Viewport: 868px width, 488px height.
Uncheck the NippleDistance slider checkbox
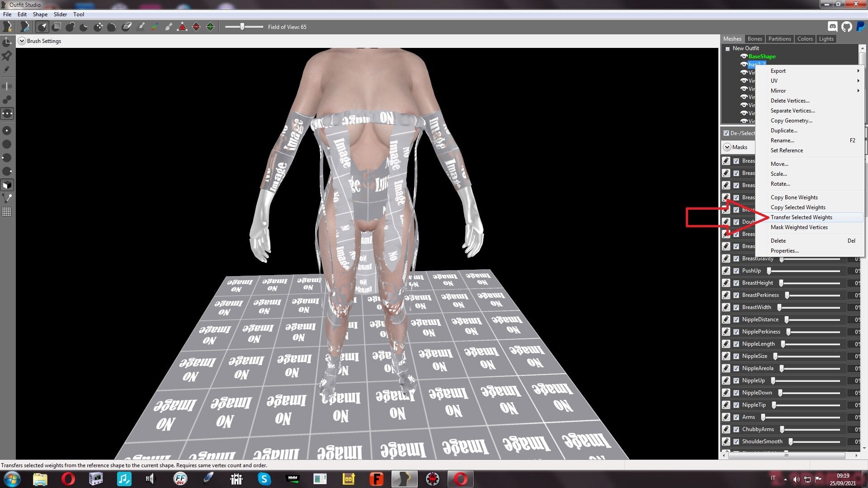click(x=736, y=319)
